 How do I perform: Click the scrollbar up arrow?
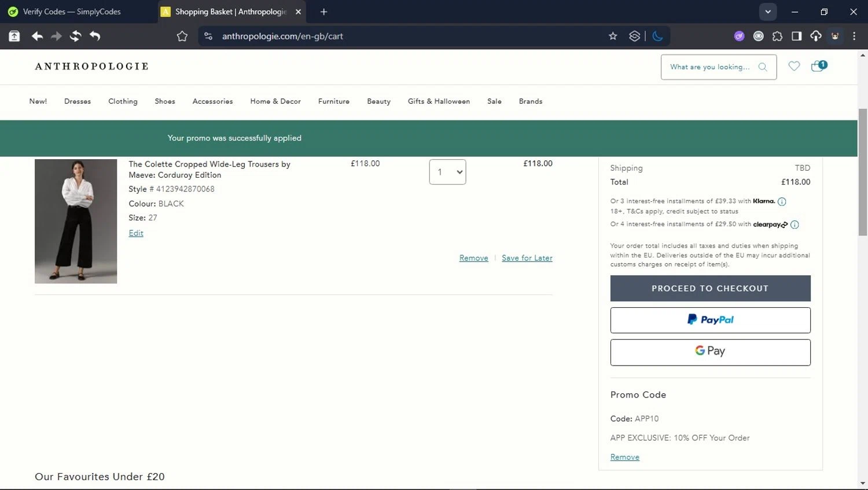tap(863, 56)
